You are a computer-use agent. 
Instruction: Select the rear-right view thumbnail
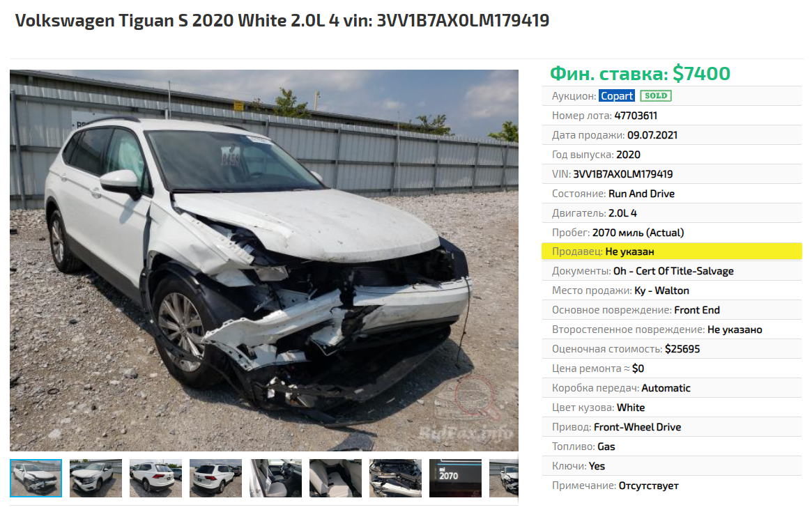click(x=215, y=478)
